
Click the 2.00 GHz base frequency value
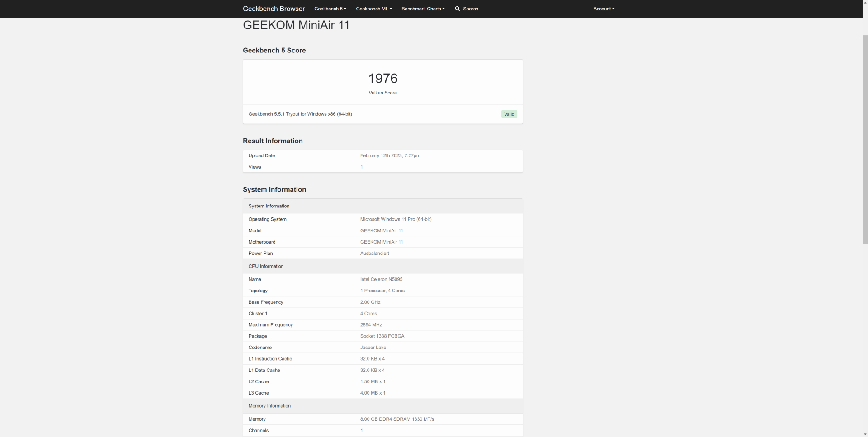tap(370, 302)
